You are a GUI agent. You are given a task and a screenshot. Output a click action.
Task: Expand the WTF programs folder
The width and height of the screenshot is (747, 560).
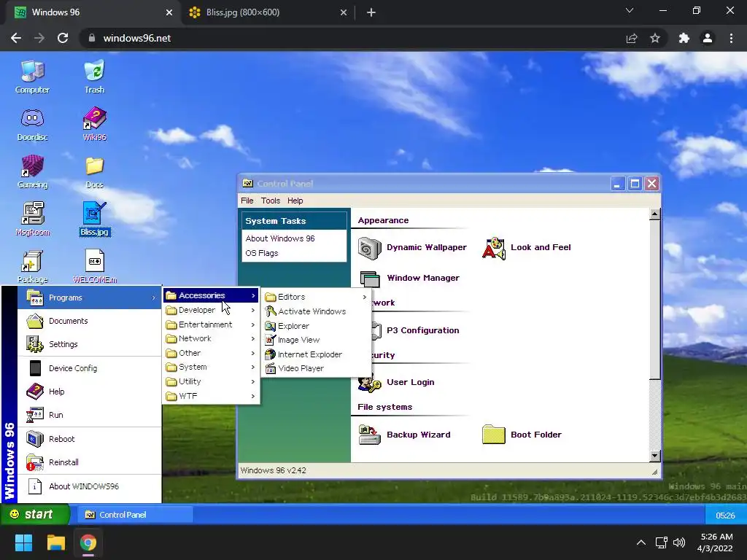point(211,396)
